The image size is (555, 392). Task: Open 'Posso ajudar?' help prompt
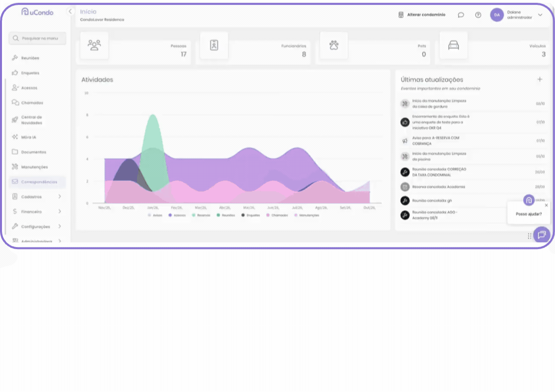[528, 214]
